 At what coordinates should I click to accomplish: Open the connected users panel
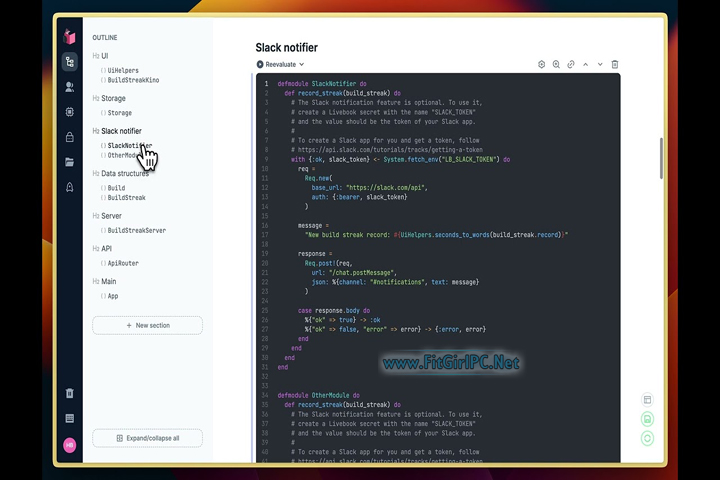(69, 87)
